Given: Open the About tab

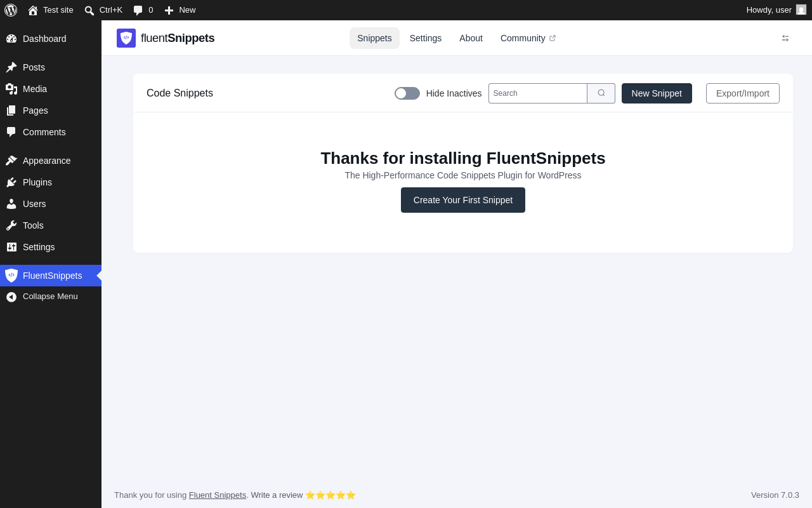Looking at the screenshot, I should 471,38.
